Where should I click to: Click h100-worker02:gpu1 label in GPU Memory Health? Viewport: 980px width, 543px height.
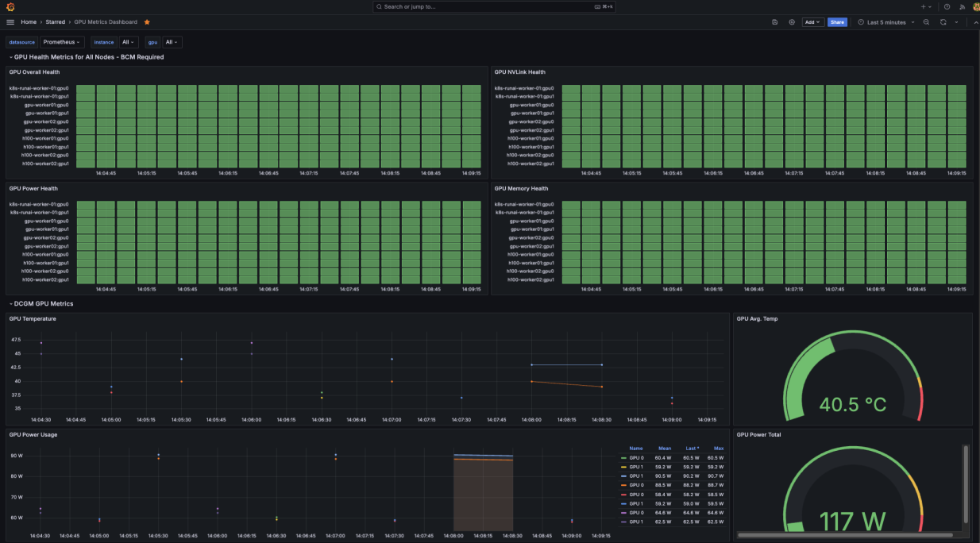point(529,279)
